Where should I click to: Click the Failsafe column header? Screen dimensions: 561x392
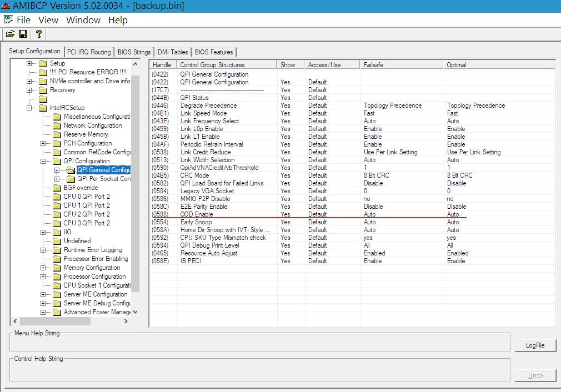point(402,65)
